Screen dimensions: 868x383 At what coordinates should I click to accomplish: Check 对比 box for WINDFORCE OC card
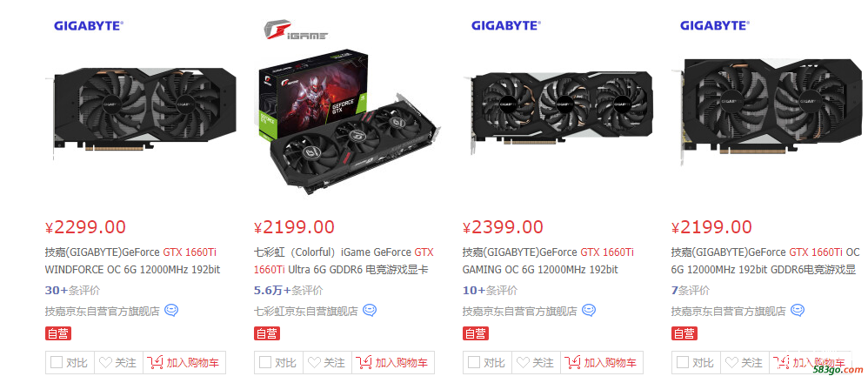pos(57,362)
